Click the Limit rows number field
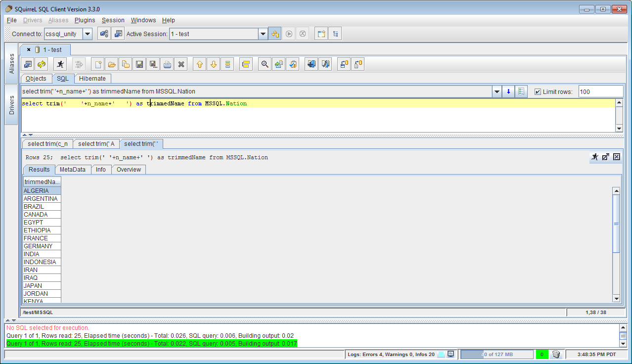Image resolution: width=632 pixels, height=364 pixels. click(x=600, y=91)
